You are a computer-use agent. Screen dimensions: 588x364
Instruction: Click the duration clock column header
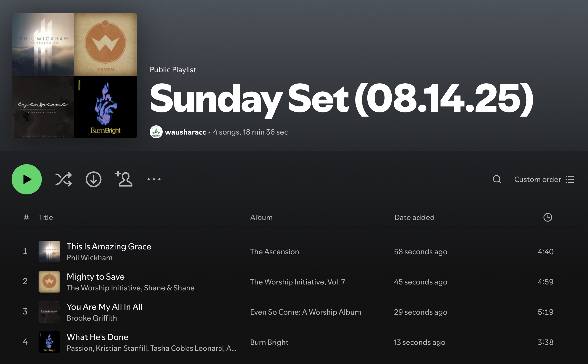click(548, 217)
